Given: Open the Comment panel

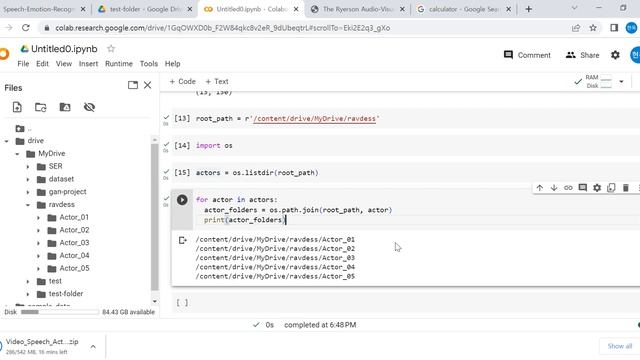Looking at the screenshot, I should (527, 55).
